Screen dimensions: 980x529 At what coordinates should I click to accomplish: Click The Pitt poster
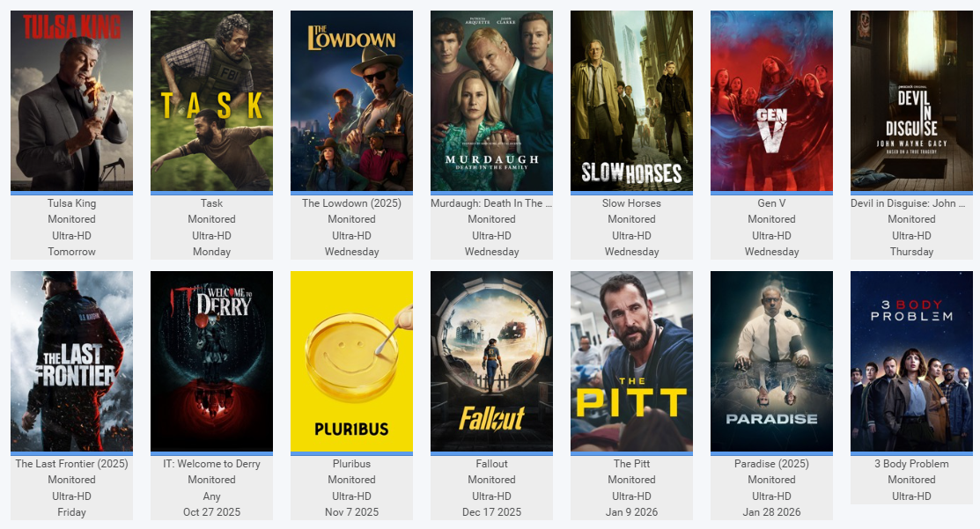632,361
